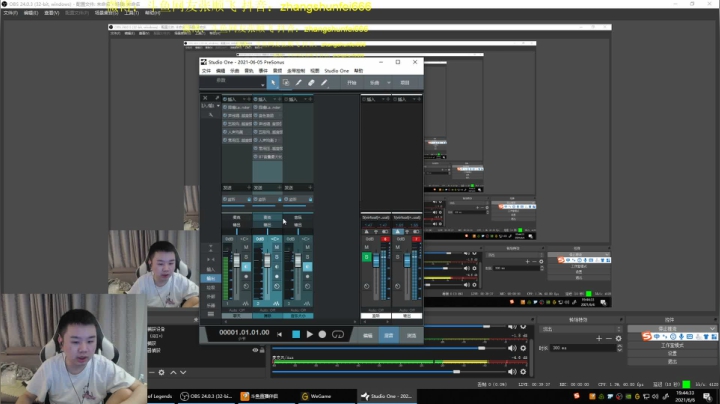Toggle monitor speaker on channel 1
This screenshot has width=720, height=404.
click(246, 267)
